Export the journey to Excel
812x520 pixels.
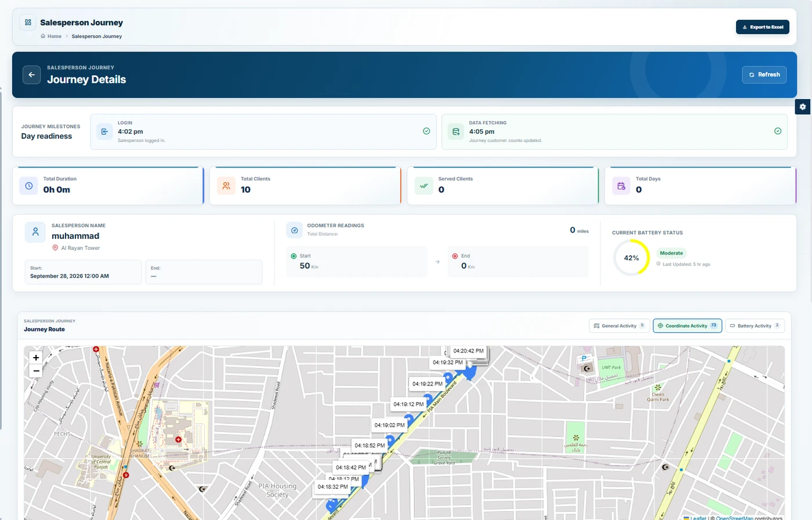click(x=763, y=27)
